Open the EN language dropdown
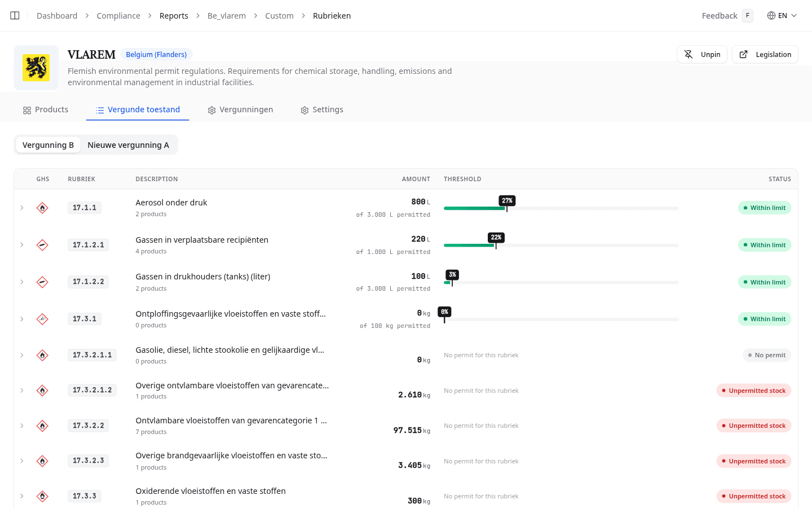The height and width of the screenshot is (508, 812). tap(782, 15)
